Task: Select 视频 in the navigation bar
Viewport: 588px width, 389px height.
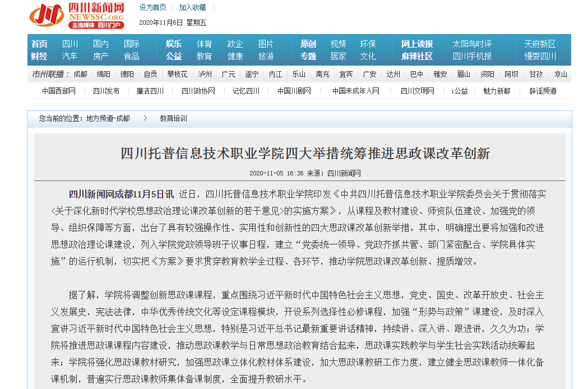Action: click(x=338, y=44)
